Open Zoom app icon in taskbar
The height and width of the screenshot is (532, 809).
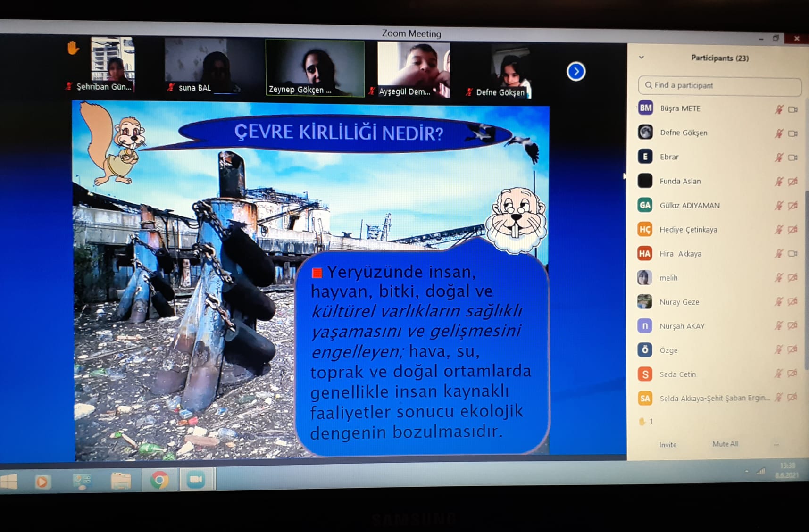[x=195, y=480]
